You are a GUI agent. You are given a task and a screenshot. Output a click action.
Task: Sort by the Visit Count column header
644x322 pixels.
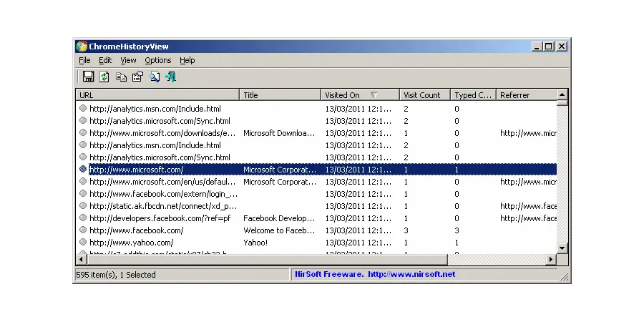point(422,95)
